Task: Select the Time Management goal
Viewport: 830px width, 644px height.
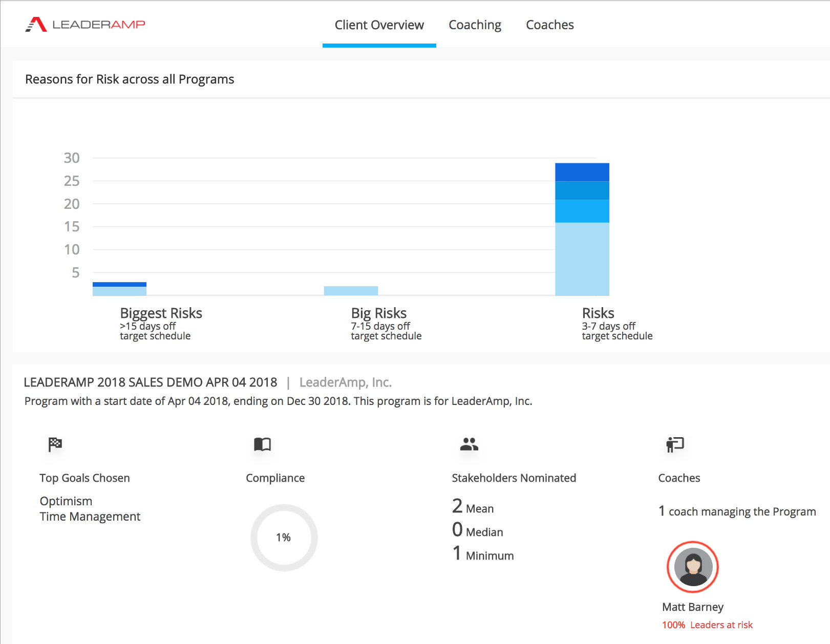Action: tap(90, 517)
